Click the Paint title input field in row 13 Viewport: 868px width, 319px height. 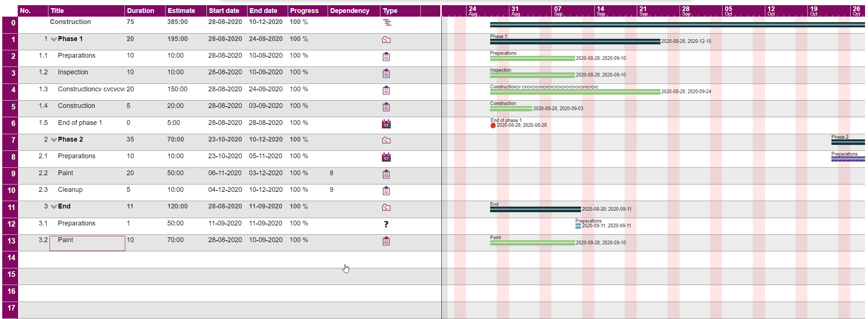[87, 243]
